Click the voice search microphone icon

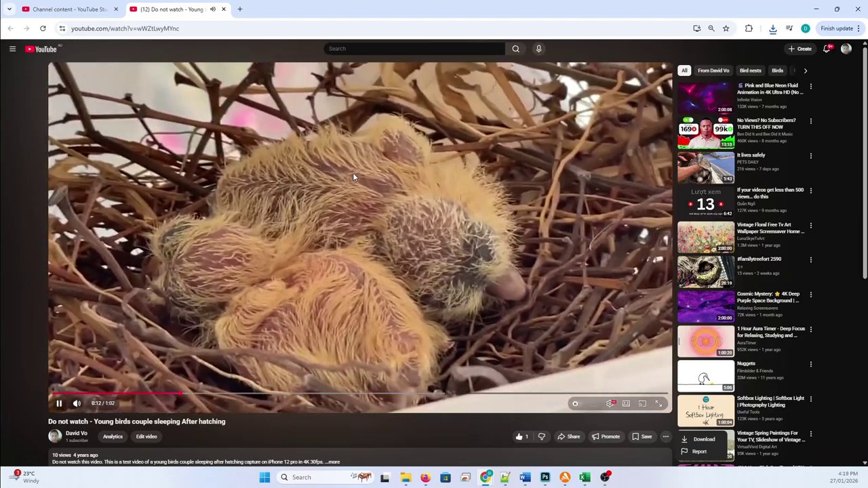coord(538,49)
